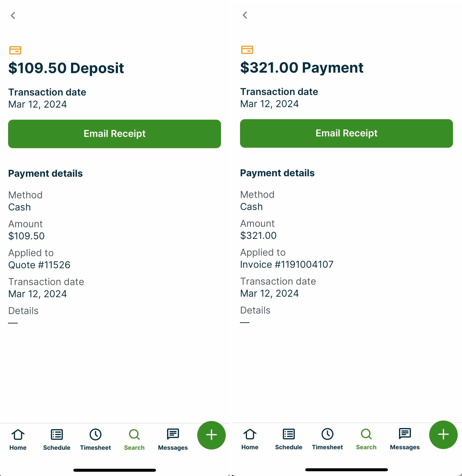Click the card icon above $109.50 Deposit
The image size is (462, 476).
15,50
